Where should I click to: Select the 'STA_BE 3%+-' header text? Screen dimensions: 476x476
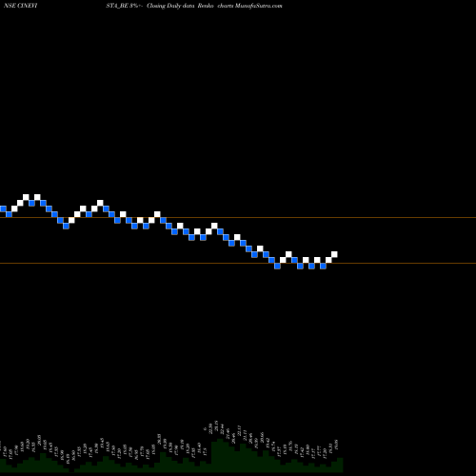[x=125, y=6]
